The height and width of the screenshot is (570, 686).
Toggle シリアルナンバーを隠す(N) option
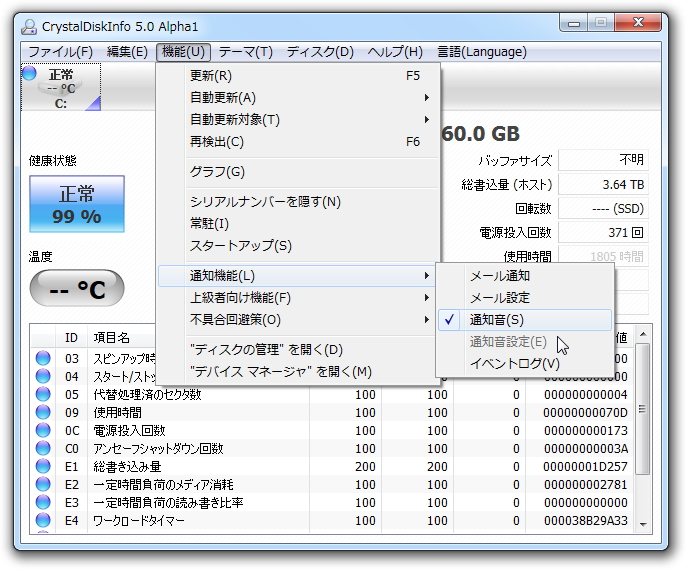coord(298,202)
